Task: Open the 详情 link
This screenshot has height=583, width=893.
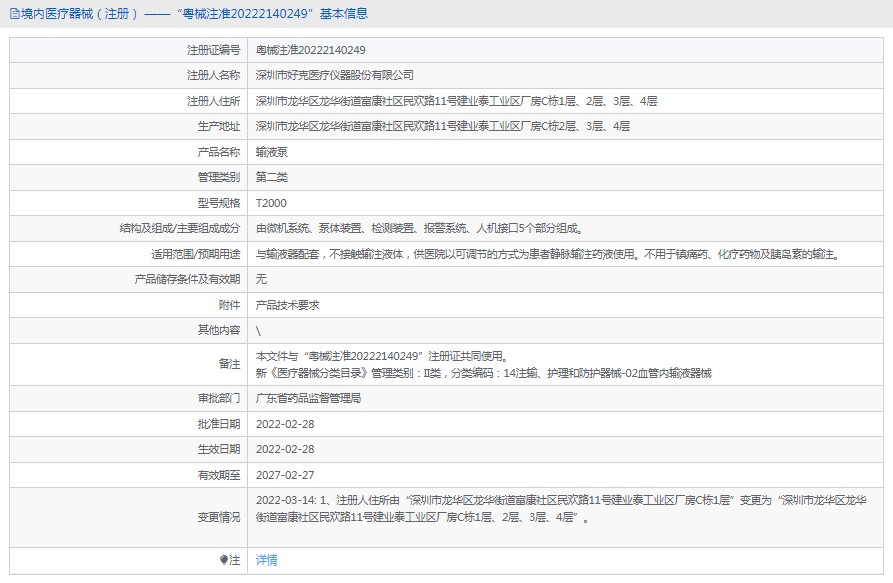Action: coord(267,560)
